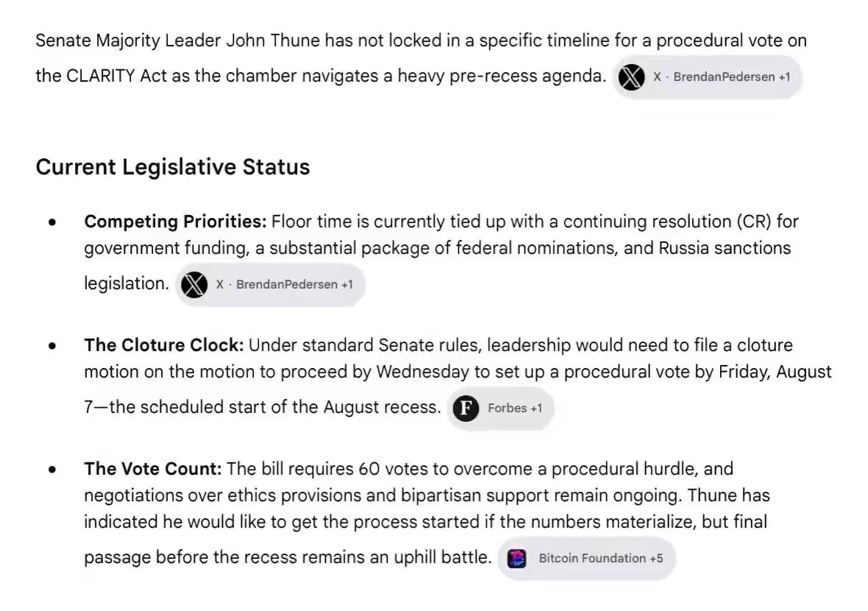Click the bullet point before Competing Priorities
The image size is (868, 611).
52,223
